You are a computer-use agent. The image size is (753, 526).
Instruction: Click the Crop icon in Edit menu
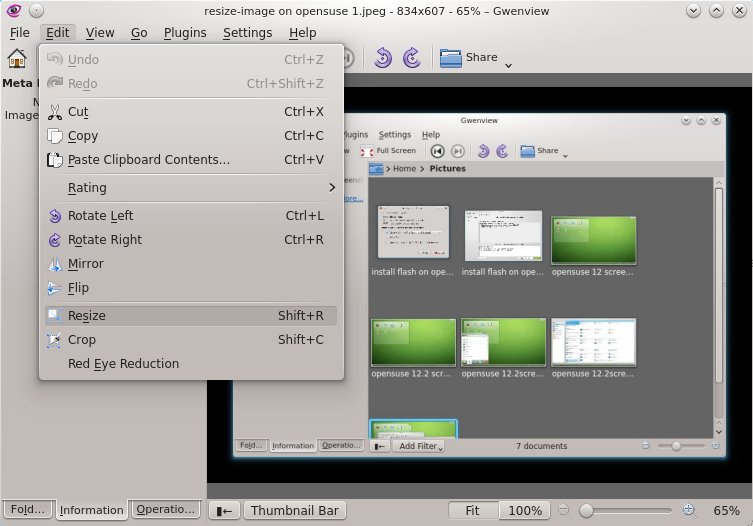click(x=54, y=340)
